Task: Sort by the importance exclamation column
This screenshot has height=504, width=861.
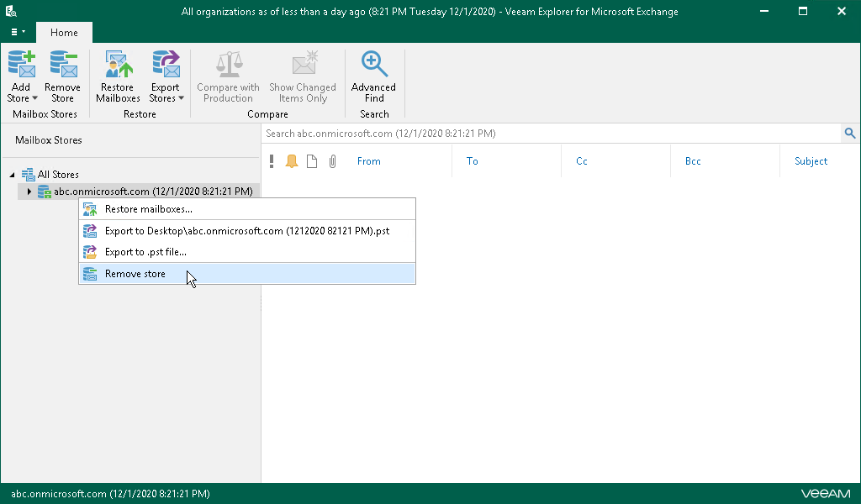Action: (272, 161)
